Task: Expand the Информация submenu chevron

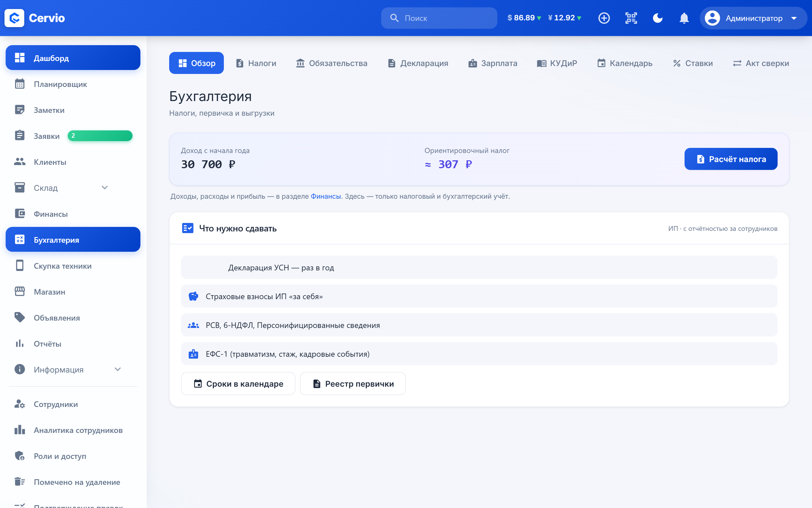Action: click(118, 370)
